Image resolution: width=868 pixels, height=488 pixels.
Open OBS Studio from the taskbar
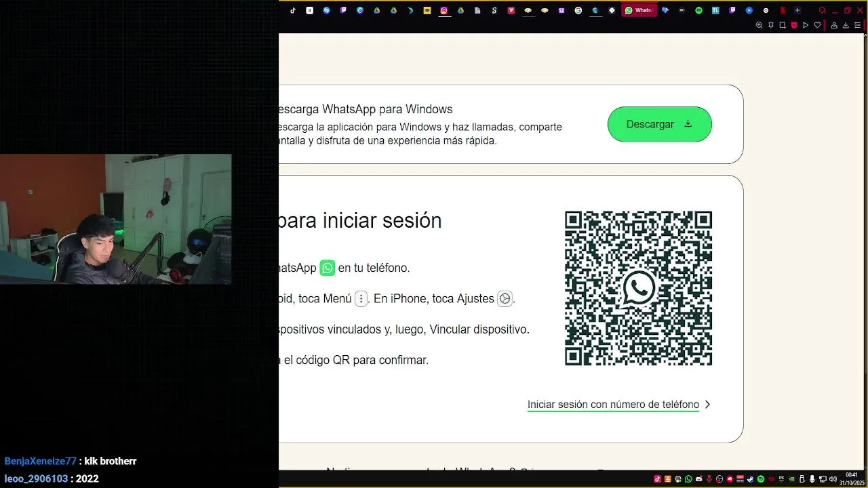[x=719, y=479]
